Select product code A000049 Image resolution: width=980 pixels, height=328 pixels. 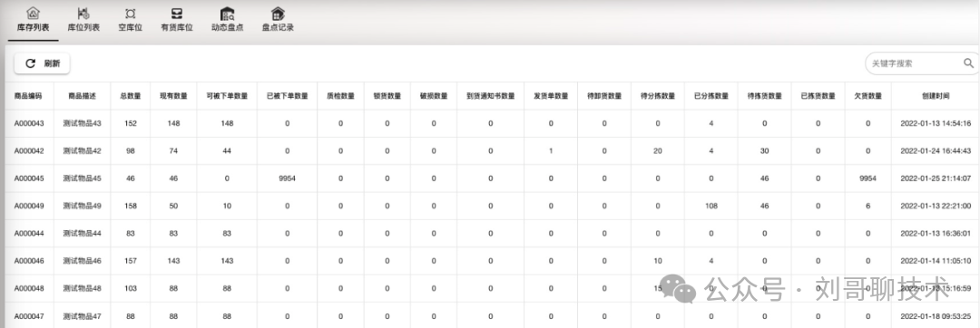tap(29, 206)
